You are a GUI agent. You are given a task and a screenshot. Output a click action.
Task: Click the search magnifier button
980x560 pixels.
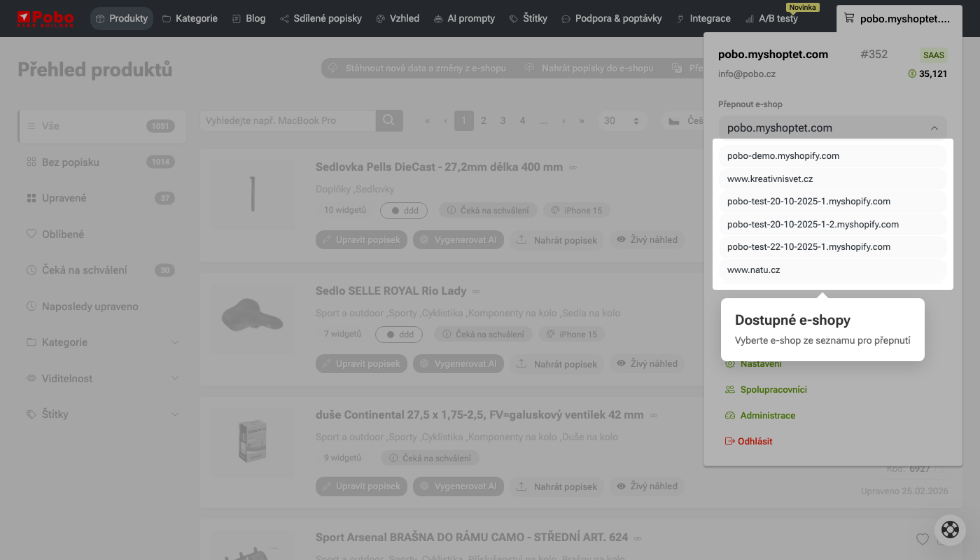(389, 120)
